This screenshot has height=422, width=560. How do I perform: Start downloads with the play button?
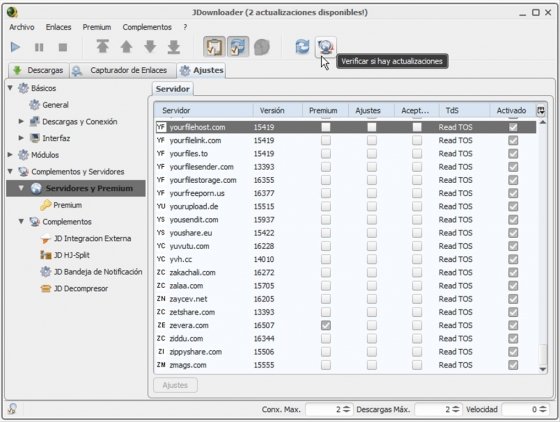(15, 47)
